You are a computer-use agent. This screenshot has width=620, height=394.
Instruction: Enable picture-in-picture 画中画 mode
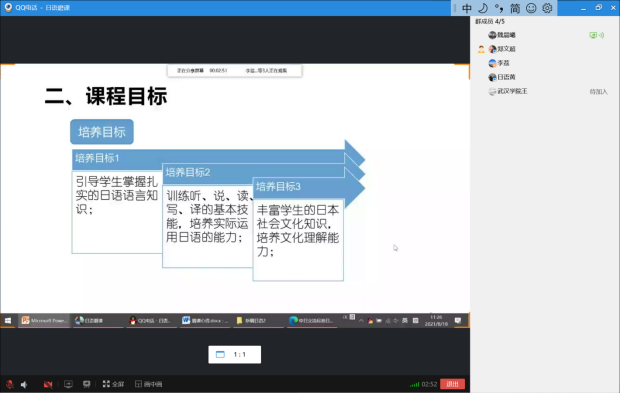tap(149, 384)
